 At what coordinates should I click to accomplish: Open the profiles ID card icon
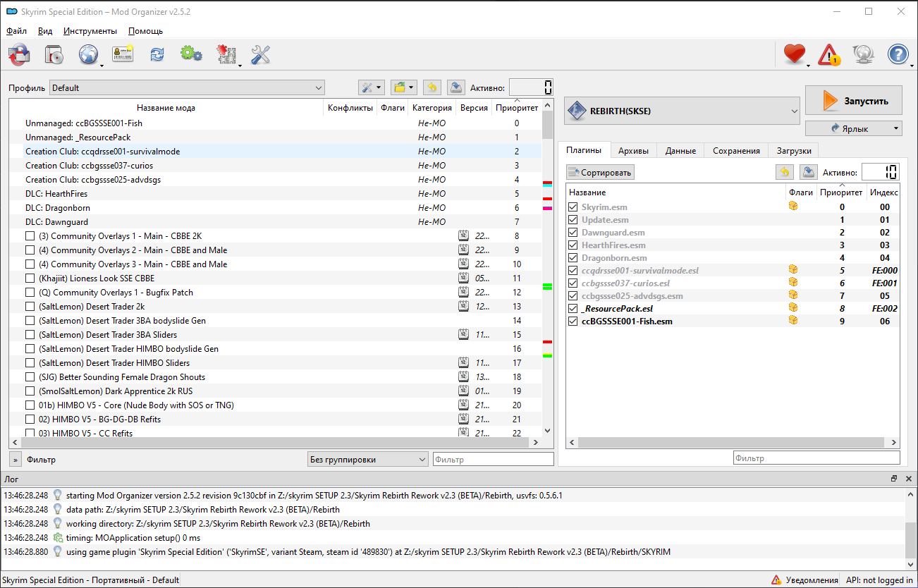click(123, 54)
